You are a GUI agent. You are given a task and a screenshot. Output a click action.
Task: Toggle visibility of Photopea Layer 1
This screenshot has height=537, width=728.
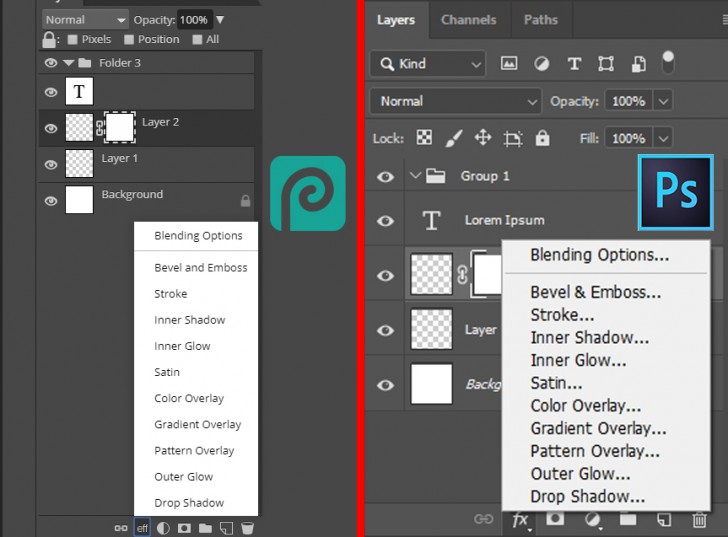click(x=51, y=165)
